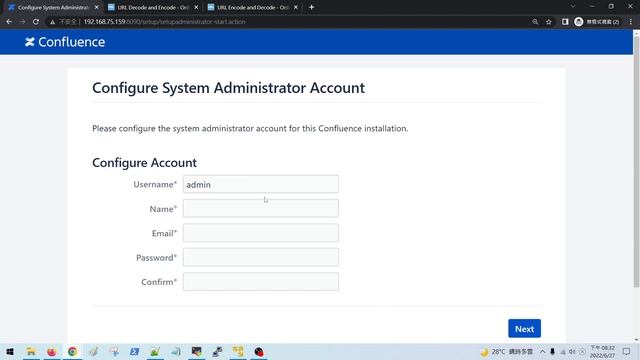The width and height of the screenshot is (640, 360).
Task: Expand the tab search dropdown
Action: [x=573, y=7]
